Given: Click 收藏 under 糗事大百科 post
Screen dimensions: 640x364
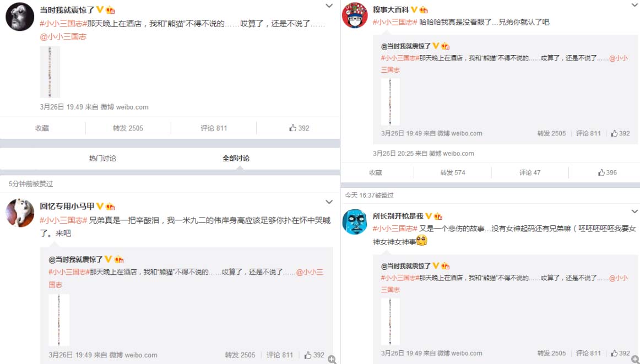Looking at the screenshot, I should pyautogui.click(x=376, y=172).
